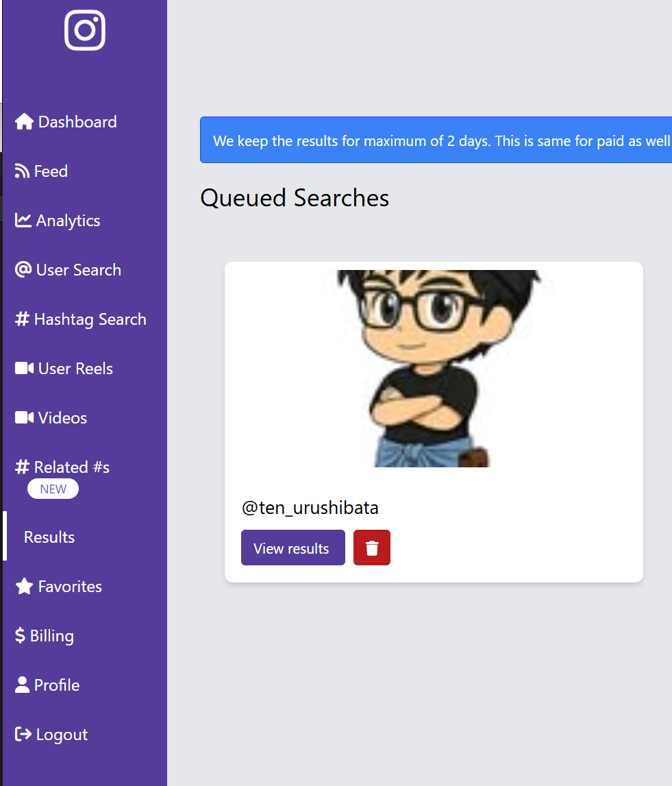This screenshot has width=672, height=786.
Task: Open Related #s menu item
Action: click(x=71, y=467)
